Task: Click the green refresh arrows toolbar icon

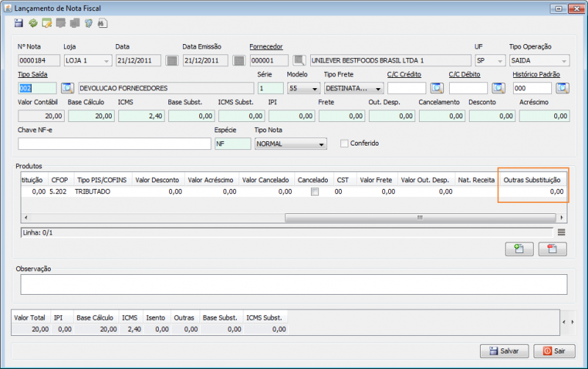Action: point(33,24)
